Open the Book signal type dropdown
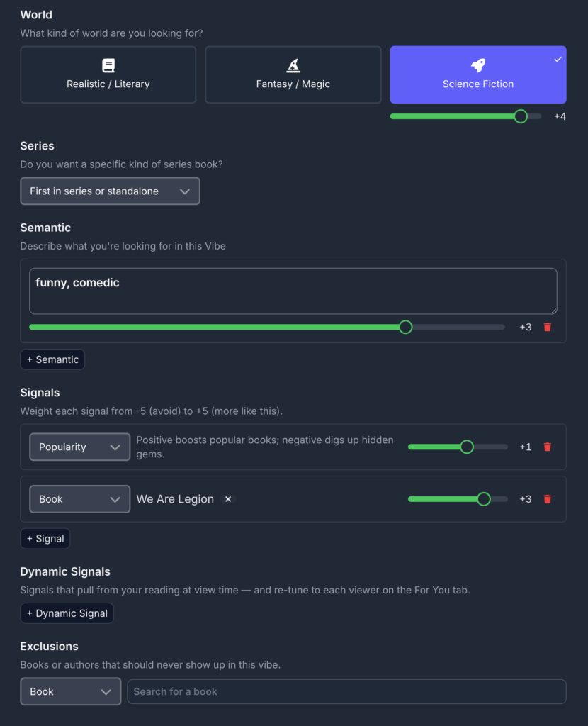Viewport: 588px width, 726px height. [x=79, y=499]
